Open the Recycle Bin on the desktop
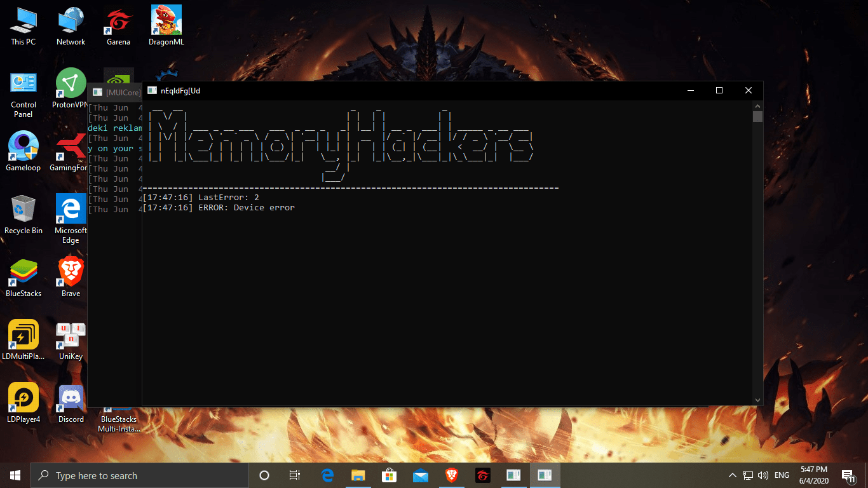Image resolution: width=868 pixels, height=488 pixels. click(24, 215)
